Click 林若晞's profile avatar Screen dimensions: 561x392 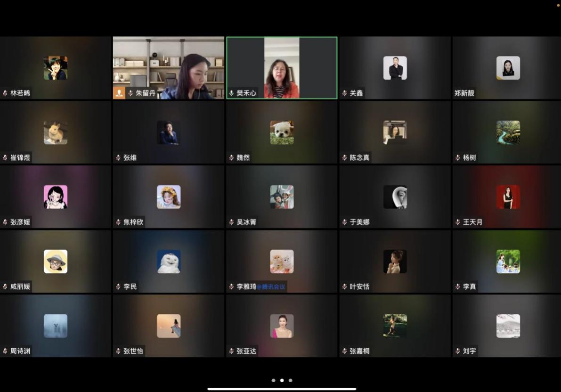click(56, 68)
